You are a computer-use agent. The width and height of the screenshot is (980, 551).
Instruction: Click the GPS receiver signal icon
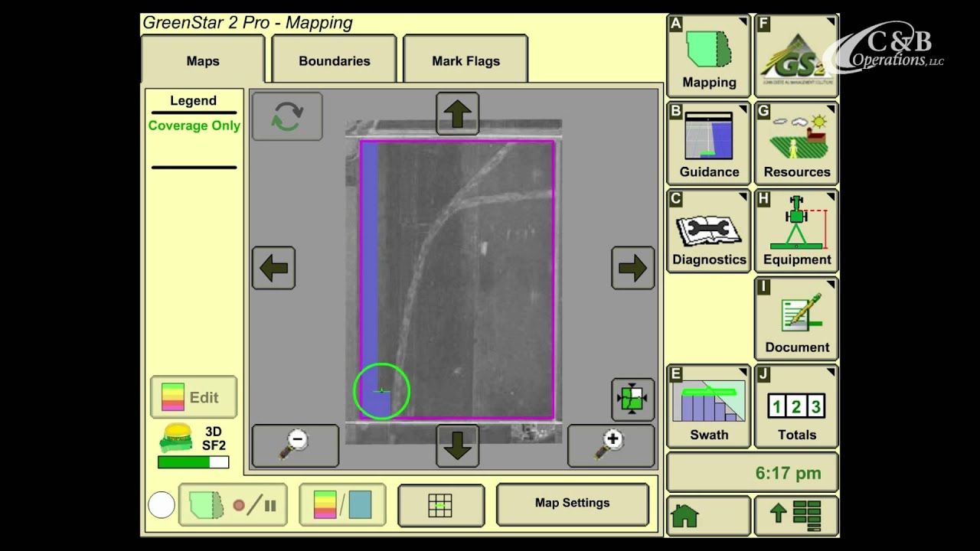coord(175,438)
